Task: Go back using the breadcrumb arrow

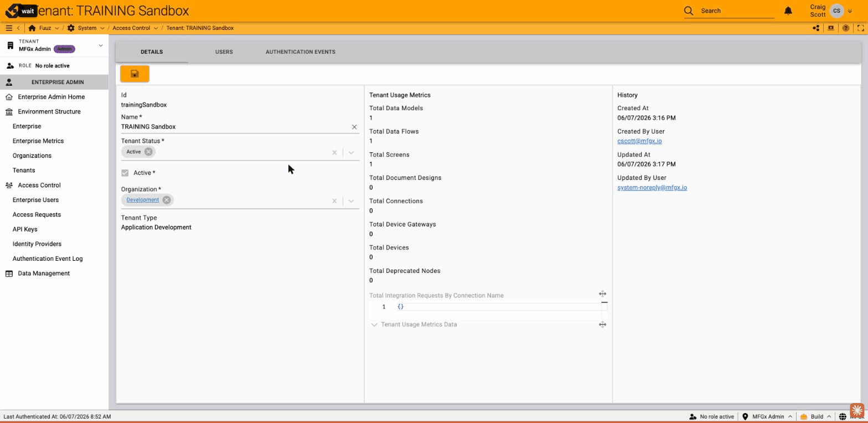Action: (18, 28)
